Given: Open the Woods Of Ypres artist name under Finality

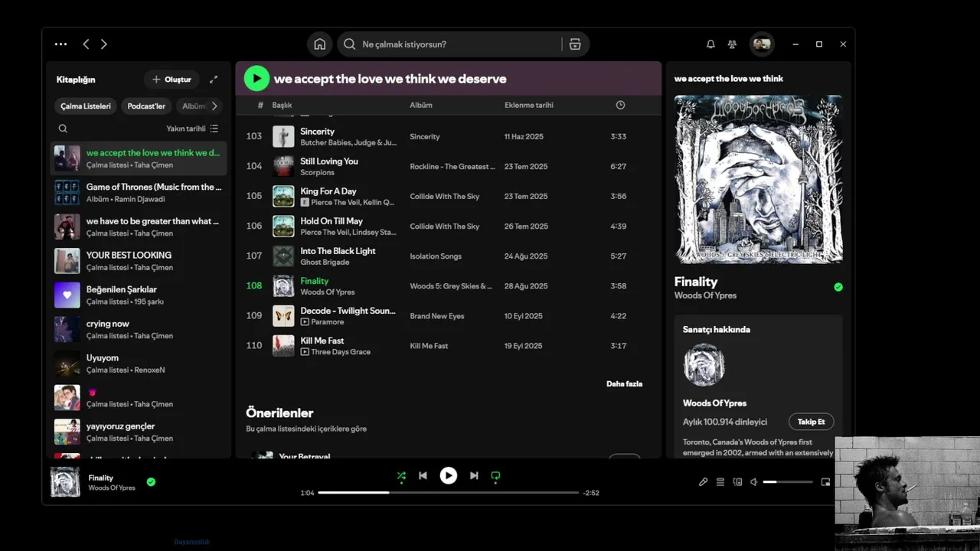Looking at the screenshot, I should click(x=705, y=295).
